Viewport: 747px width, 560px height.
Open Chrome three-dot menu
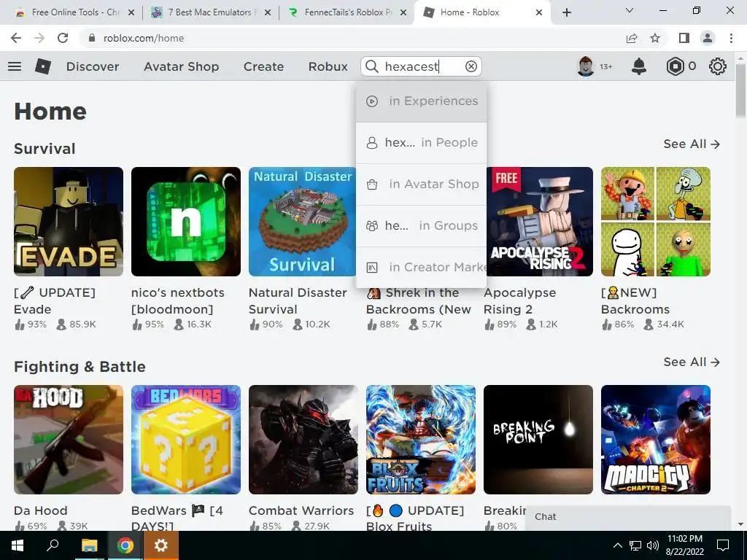pyautogui.click(x=731, y=38)
